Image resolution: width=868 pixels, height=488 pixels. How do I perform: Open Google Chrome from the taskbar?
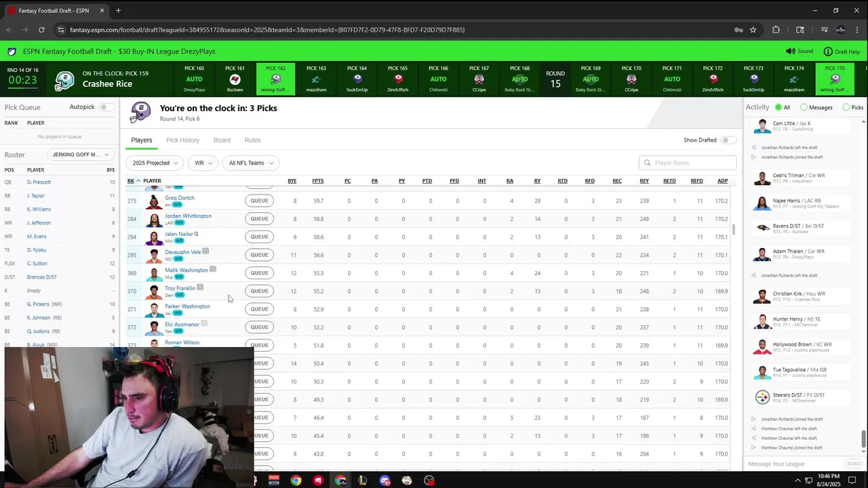coord(296,481)
